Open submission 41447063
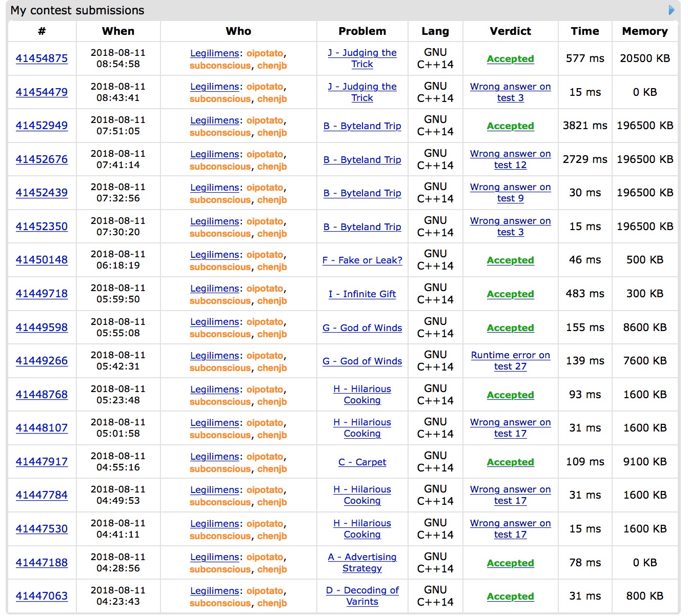Viewport: 688px width, 616px height. click(x=42, y=596)
